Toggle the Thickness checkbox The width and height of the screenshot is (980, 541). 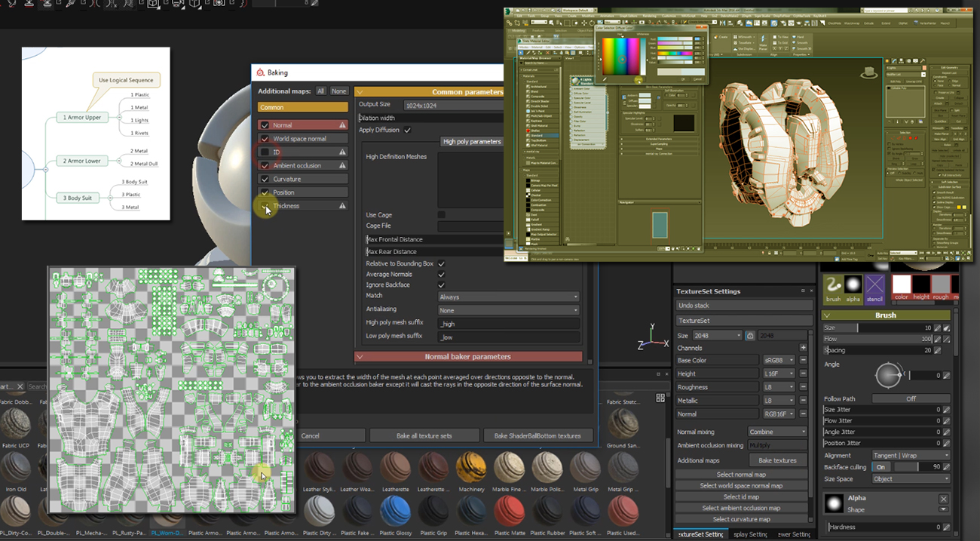265,206
